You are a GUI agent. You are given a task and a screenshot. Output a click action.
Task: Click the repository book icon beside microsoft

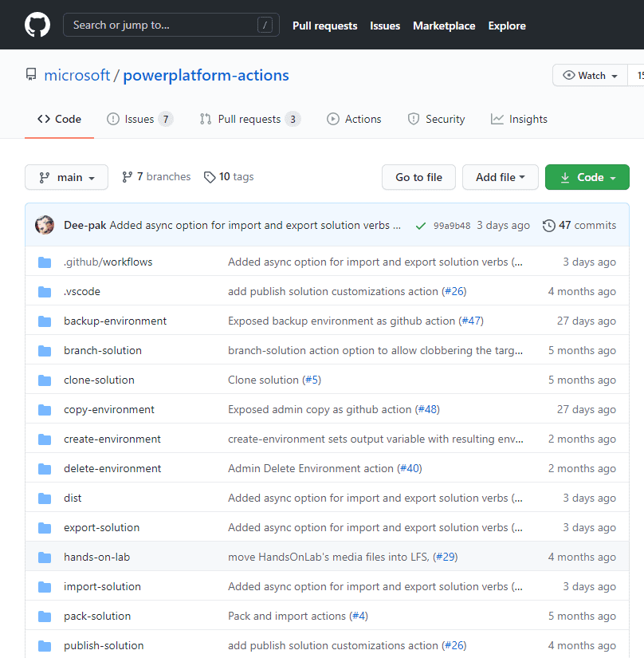click(x=31, y=75)
